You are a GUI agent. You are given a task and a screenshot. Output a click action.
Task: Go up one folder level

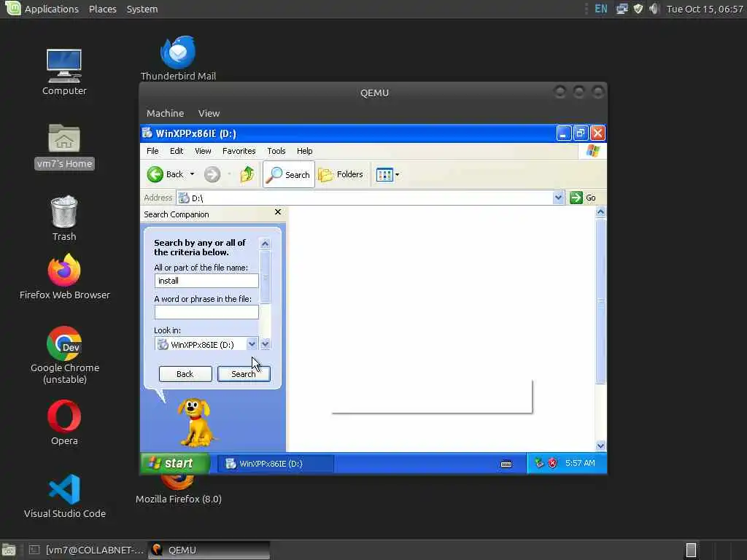pyautogui.click(x=247, y=174)
